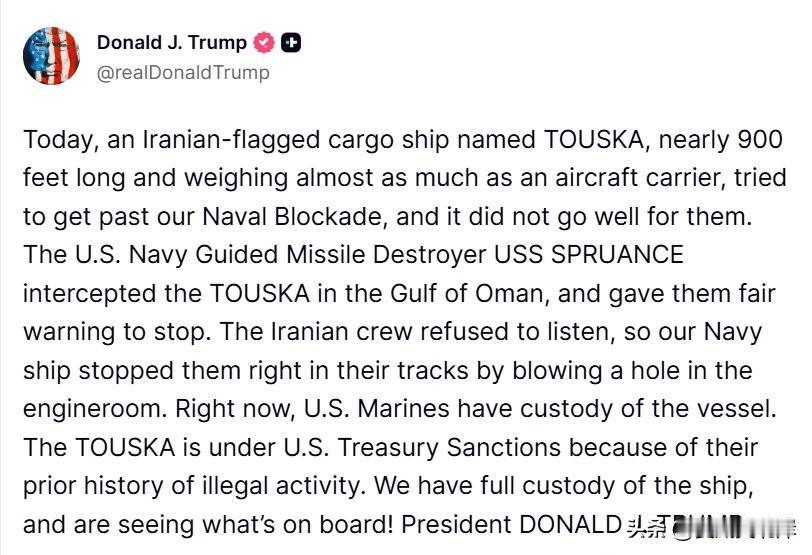Click the black plus badge icon
The image size is (812, 555).
(291, 43)
